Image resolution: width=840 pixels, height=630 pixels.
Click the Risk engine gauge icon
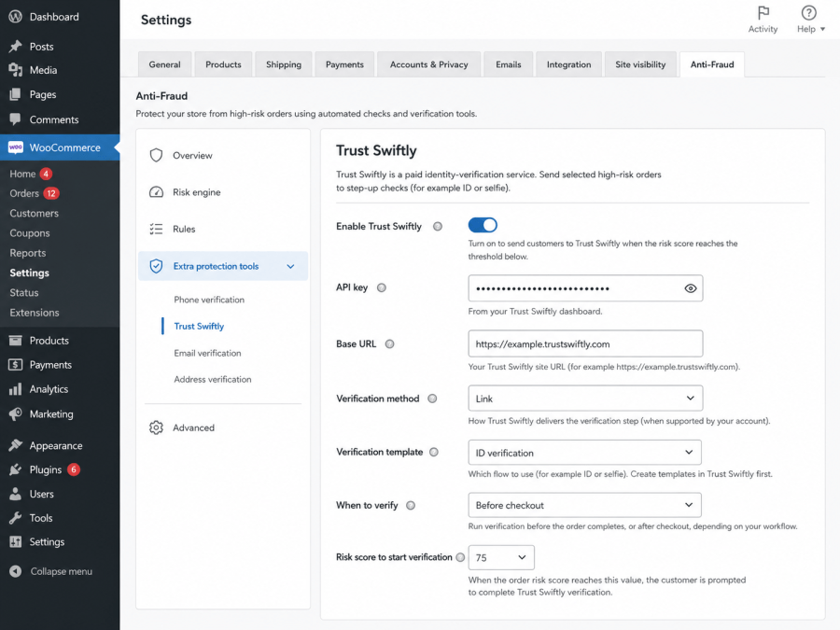point(156,191)
